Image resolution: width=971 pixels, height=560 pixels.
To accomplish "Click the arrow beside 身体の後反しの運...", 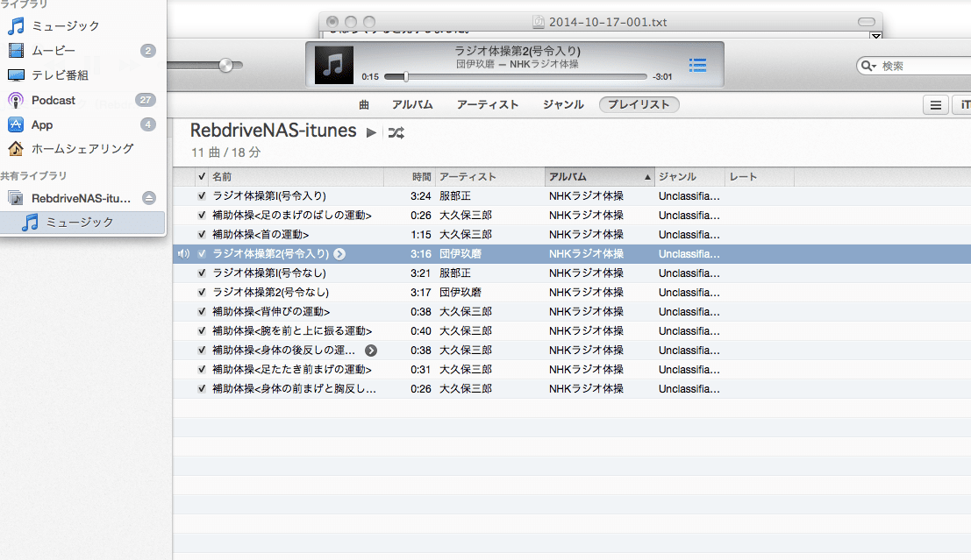I will [370, 351].
